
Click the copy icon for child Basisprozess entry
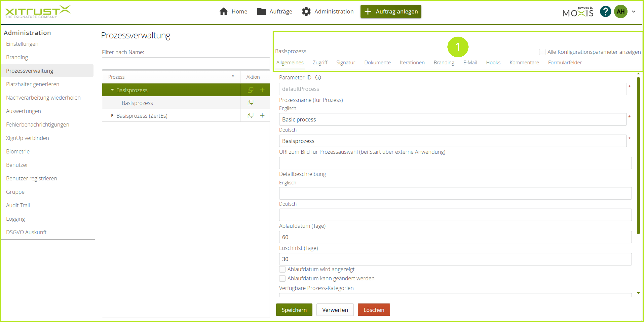click(x=250, y=103)
